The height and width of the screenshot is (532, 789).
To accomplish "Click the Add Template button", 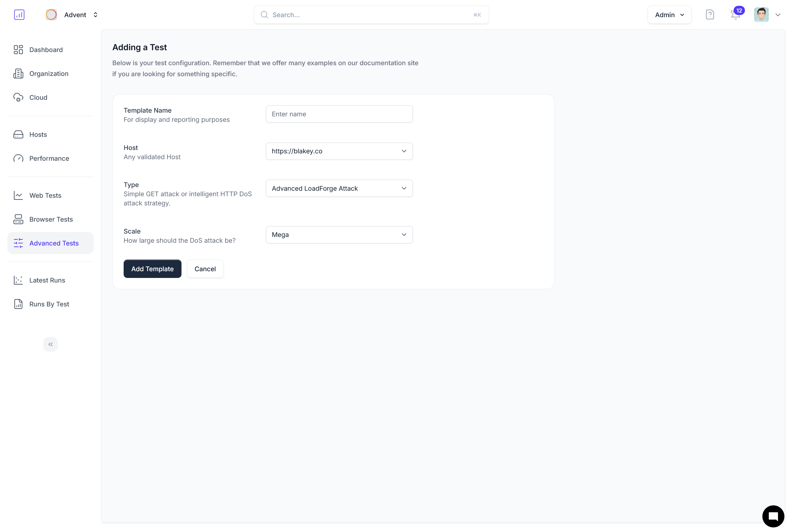I will click(152, 269).
